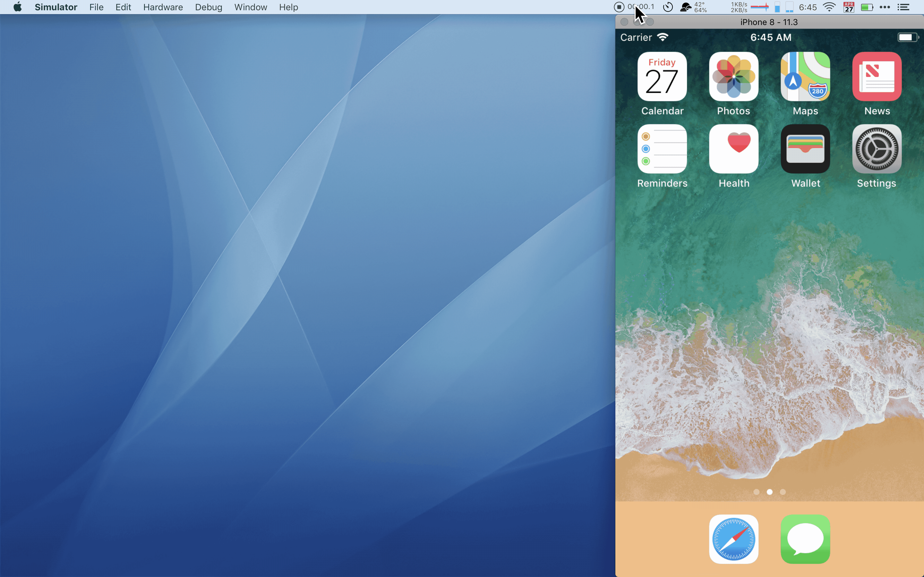
Task: Open Messages from the dock
Action: point(805,539)
